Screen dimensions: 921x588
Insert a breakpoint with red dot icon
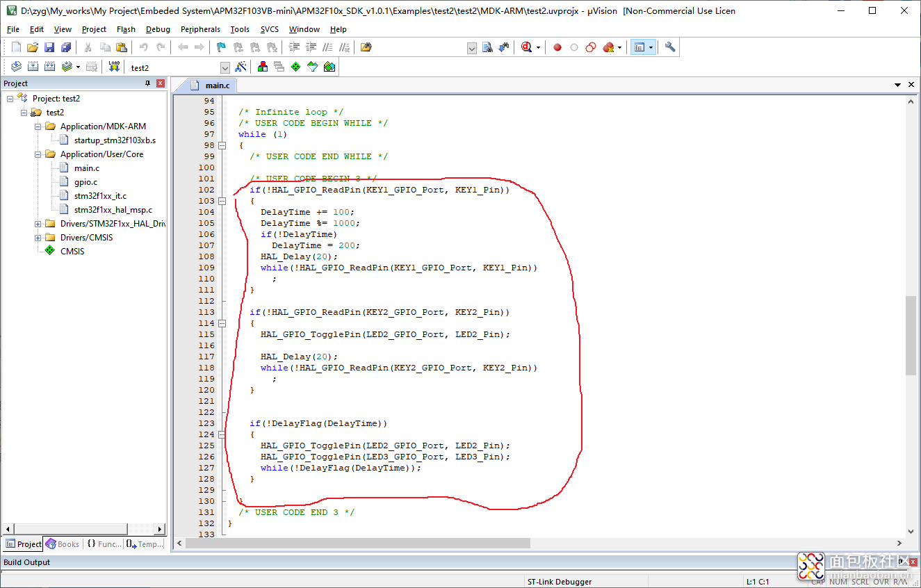557,47
